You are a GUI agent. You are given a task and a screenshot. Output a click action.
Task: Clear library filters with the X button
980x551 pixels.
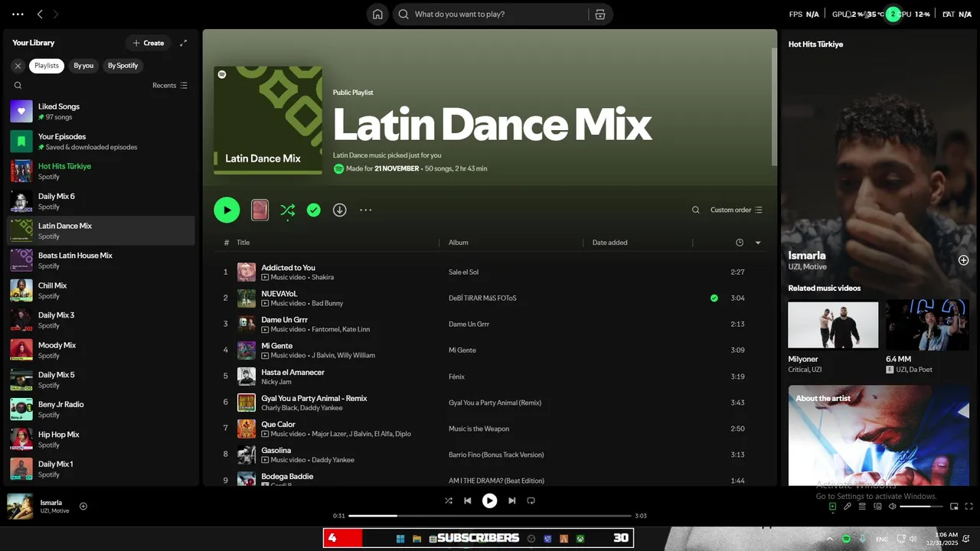coord(18,66)
